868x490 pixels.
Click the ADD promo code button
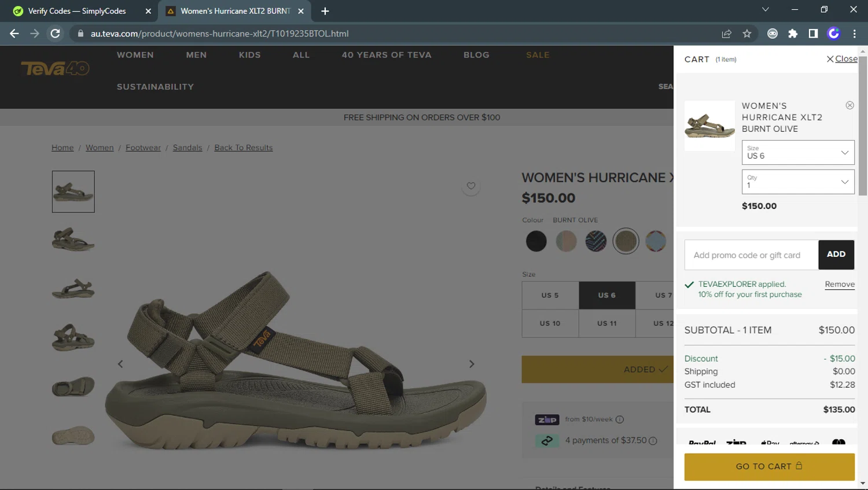(836, 255)
